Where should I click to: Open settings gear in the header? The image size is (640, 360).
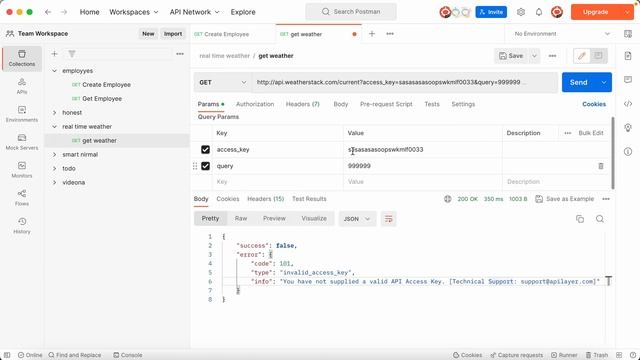click(521, 12)
